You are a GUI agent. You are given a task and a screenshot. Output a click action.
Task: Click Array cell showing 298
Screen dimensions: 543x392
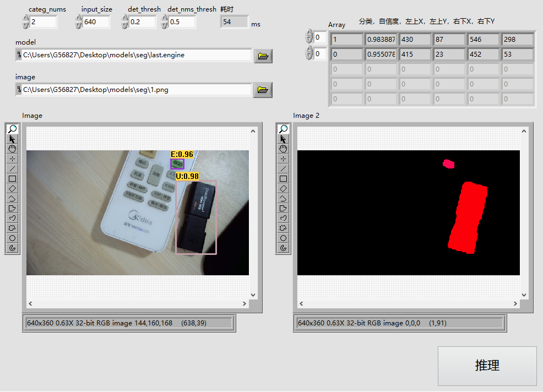[518, 40]
